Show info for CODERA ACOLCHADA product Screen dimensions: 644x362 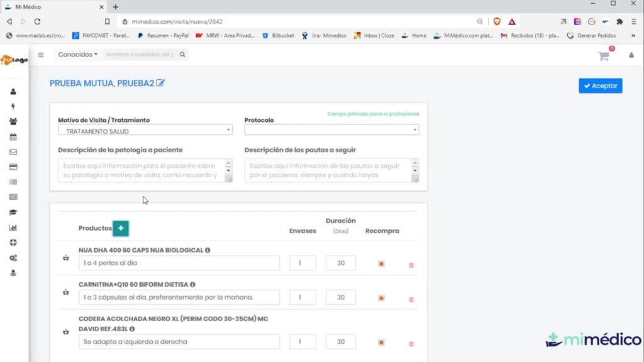pos(132,329)
